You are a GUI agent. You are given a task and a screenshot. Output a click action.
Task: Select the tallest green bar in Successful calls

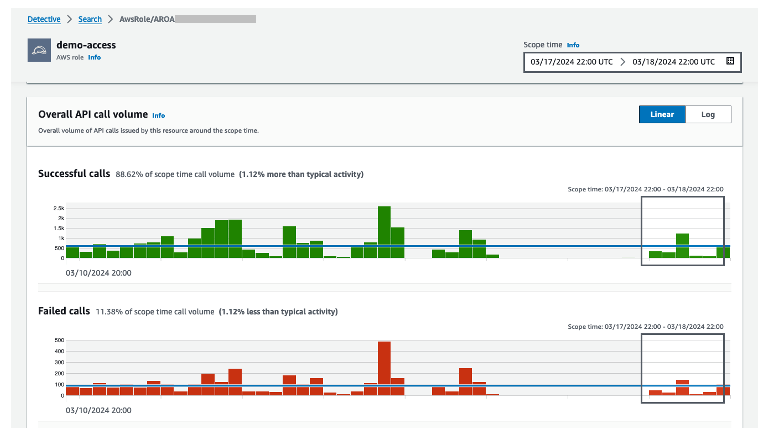pos(384,232)
